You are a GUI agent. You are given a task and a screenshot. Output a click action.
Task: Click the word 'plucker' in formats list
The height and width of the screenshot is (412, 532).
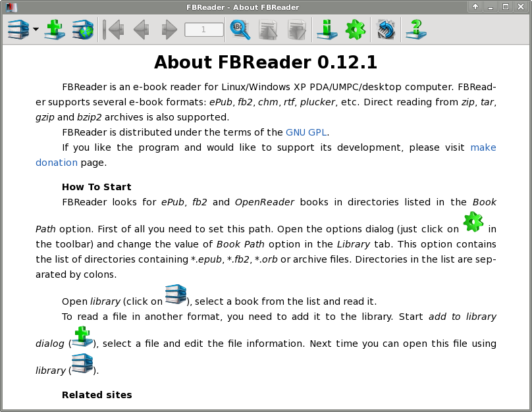[318, 102]
